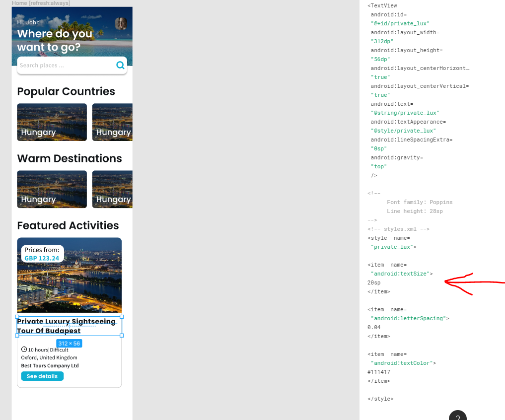Open the cut-off second Hungary card under Warm Destinations

(112, 189)
